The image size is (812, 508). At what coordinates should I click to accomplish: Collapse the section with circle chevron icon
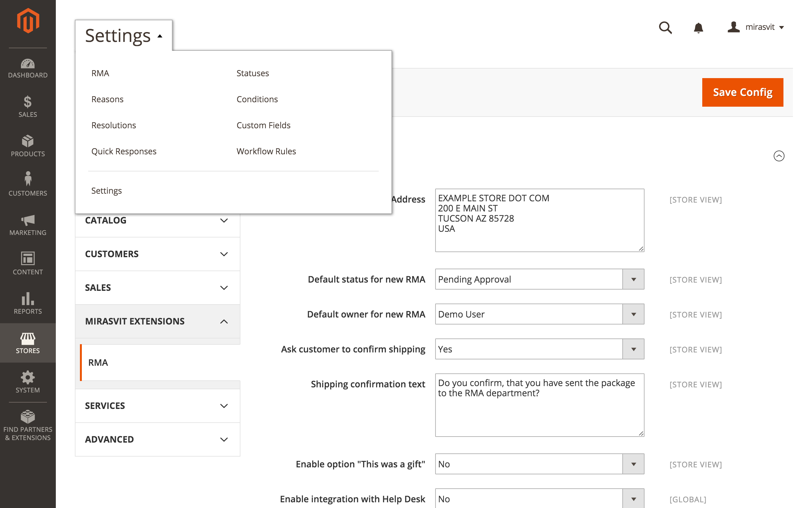(x=779, y=156)
